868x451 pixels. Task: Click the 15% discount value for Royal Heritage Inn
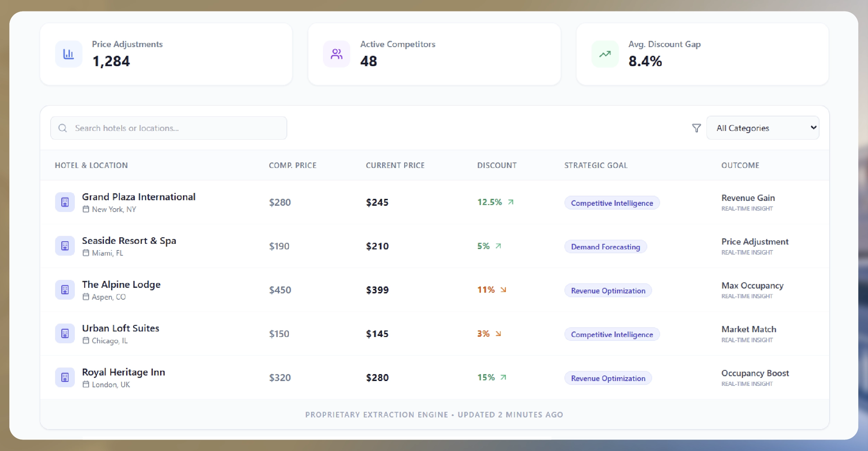(x=486, y=377)
